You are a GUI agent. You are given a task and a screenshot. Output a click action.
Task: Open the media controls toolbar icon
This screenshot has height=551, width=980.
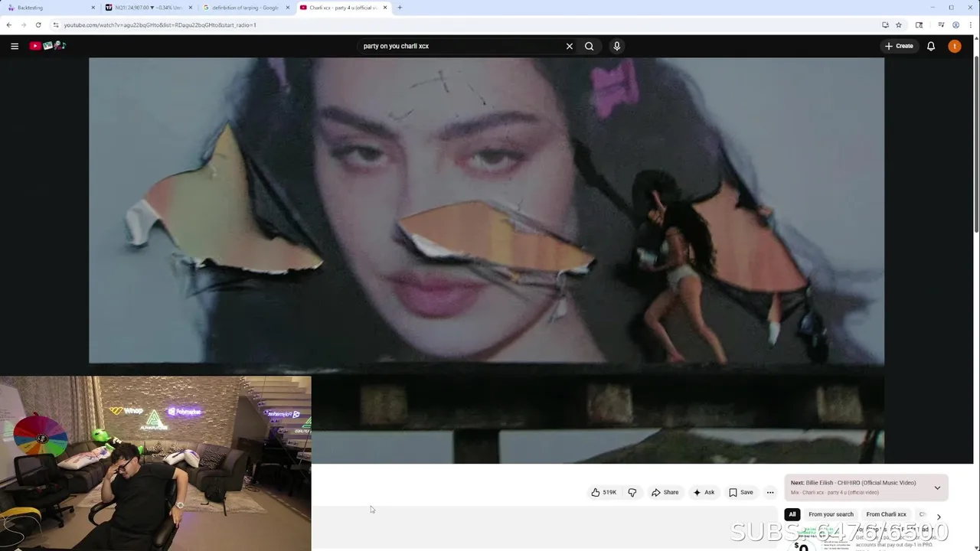[x=941, y=25]
